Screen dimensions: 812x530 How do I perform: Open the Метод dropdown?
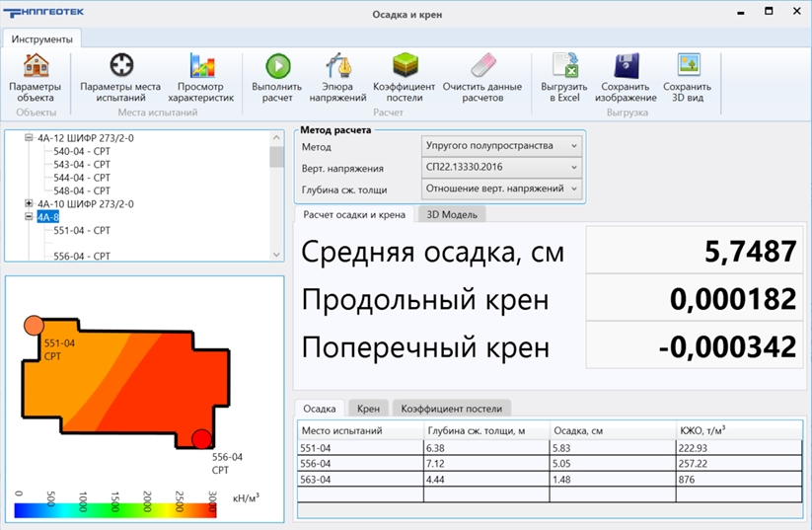point(501,146)
